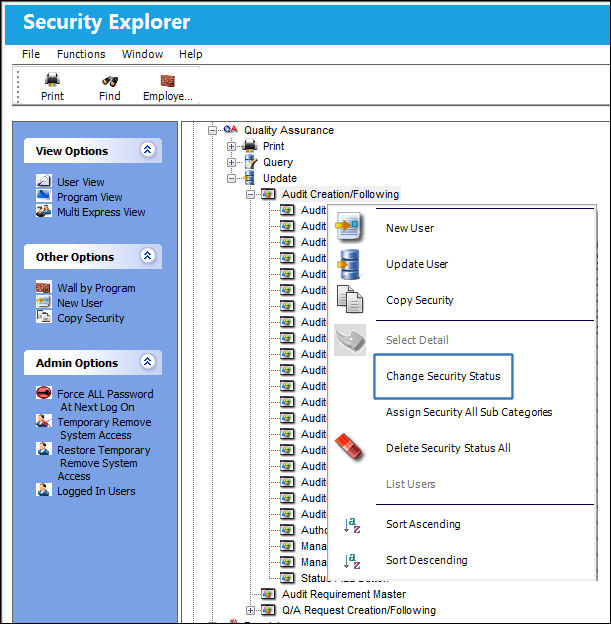
Task: Open the Program View link
Action: click(x=90, y=197)
